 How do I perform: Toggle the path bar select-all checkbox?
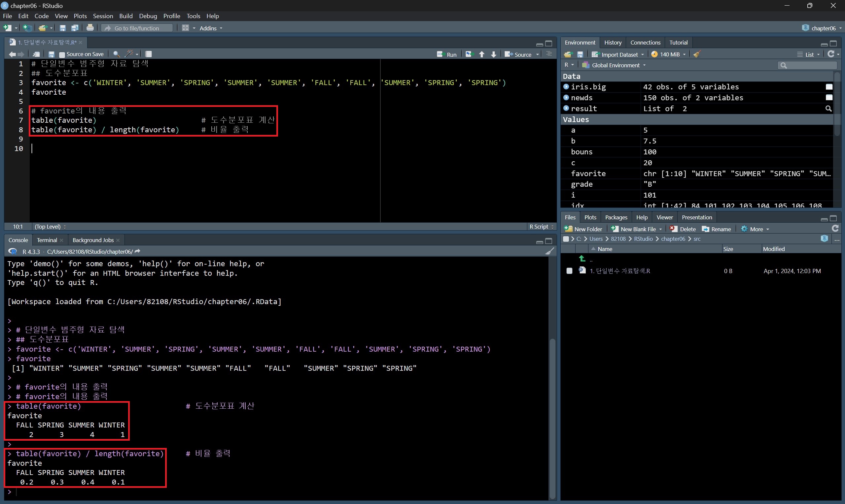click(x=566, y=239)
